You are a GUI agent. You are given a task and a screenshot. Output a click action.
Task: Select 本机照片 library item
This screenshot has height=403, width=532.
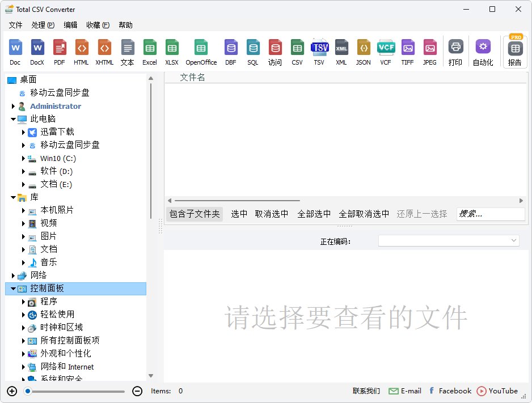pos(57,210)
